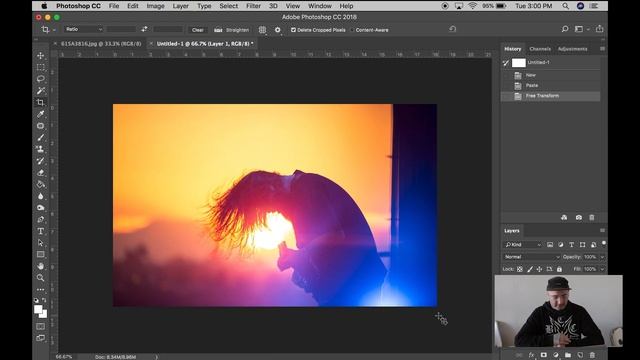
Task: Select the Spot Healing Brush tool
Action: [x=40, y=126]
